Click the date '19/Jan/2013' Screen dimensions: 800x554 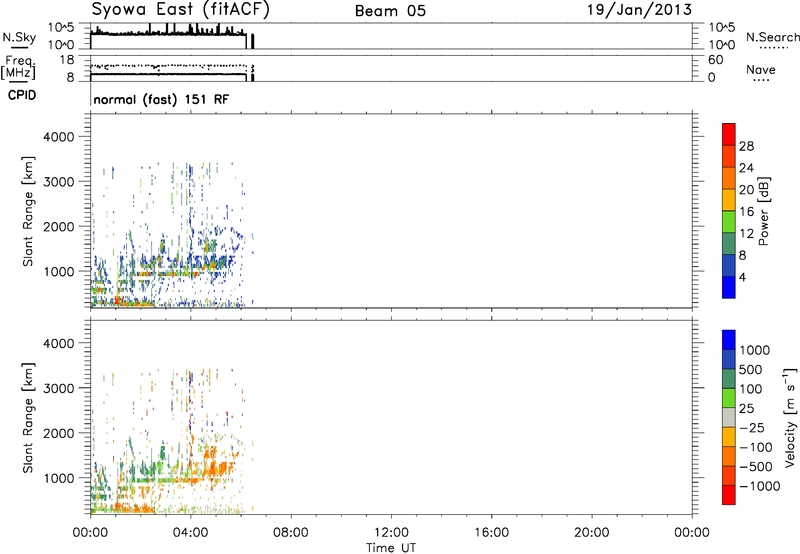(x=639, y=9)
